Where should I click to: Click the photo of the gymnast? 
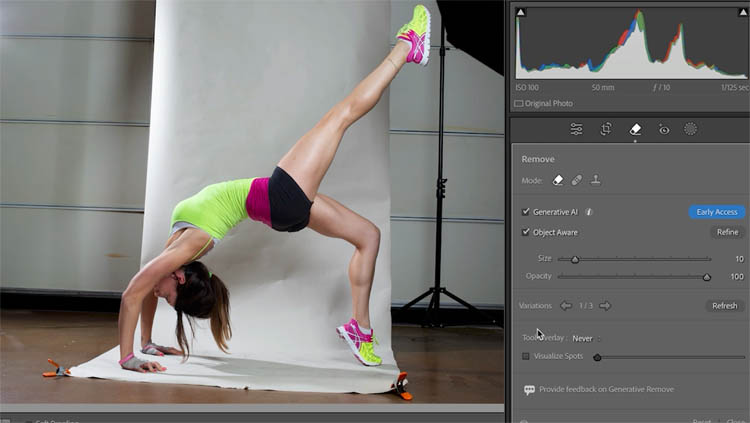(x=252, y=202)
